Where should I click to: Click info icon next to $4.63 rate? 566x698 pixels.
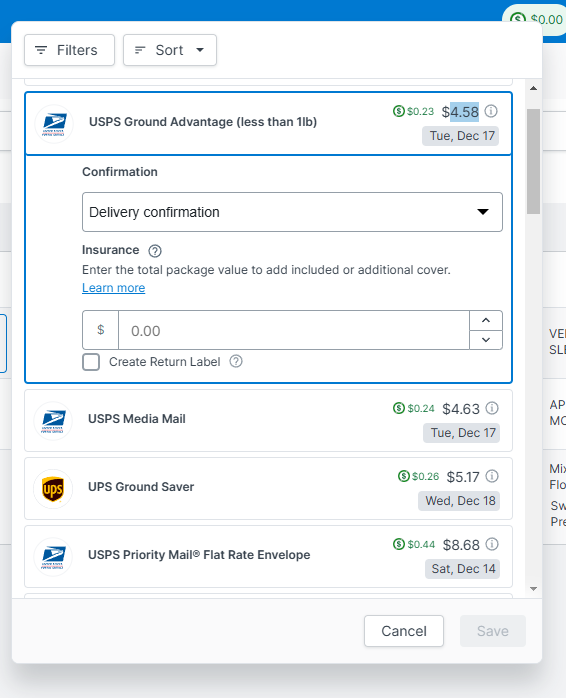492,408
